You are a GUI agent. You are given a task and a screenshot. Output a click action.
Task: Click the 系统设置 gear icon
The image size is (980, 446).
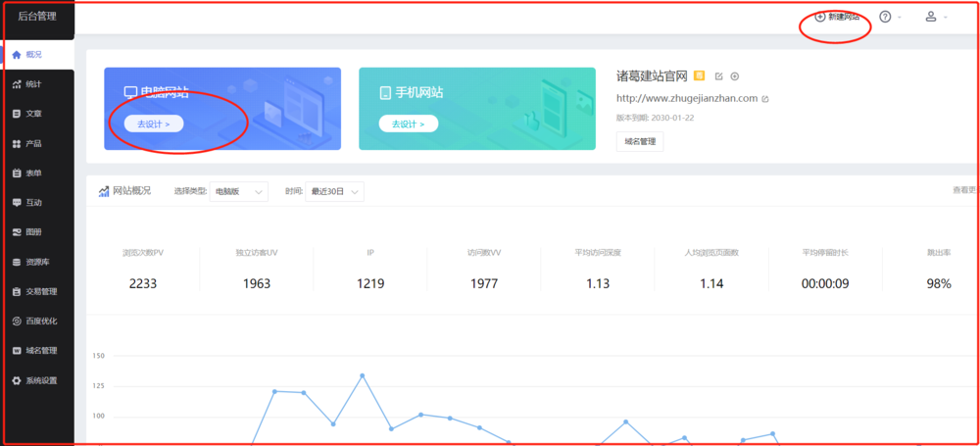(17, 380)
